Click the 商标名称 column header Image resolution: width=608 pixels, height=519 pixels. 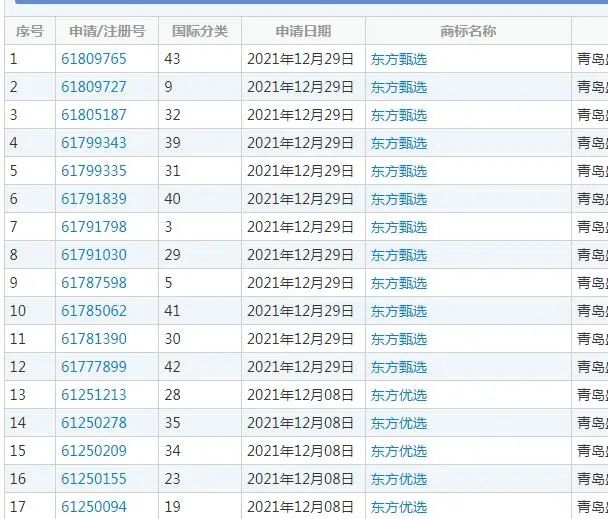point(468,31)
